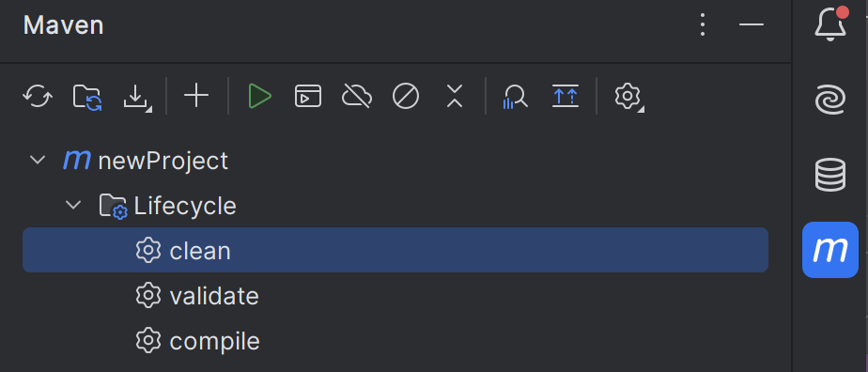Open the Notifications bell icon
868x372 pixels.
(x=830, y=23)
